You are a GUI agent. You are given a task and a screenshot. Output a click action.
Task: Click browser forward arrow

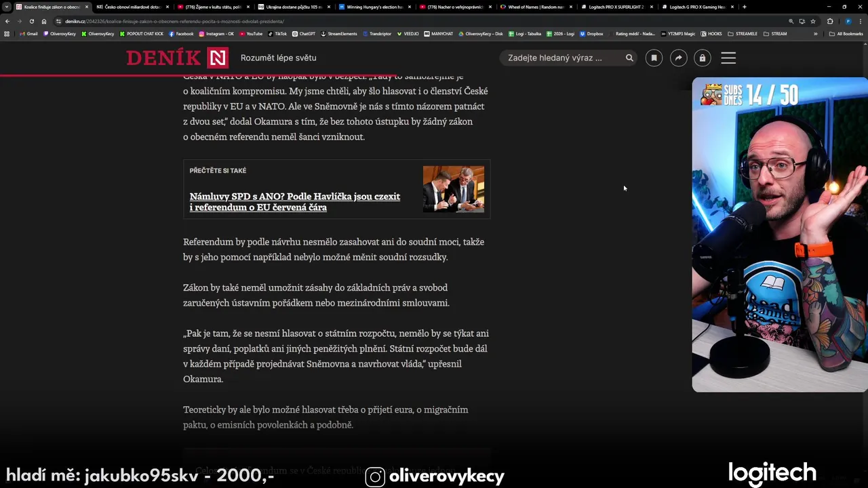coord(19,21)
